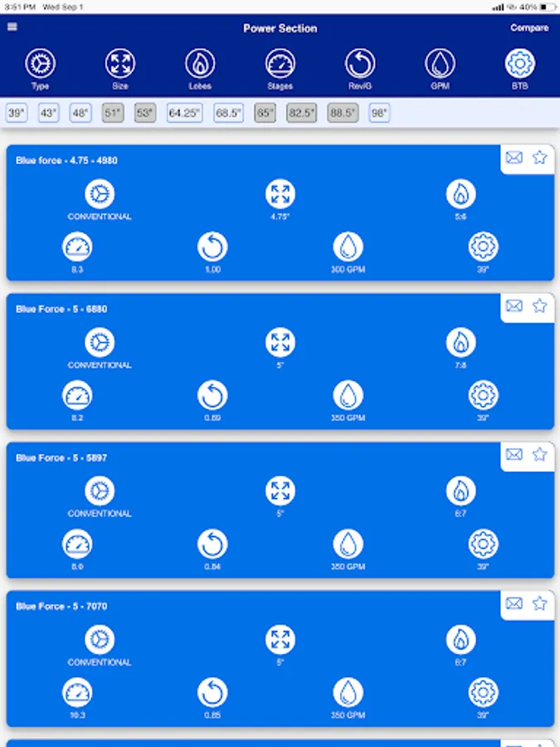
Task: Toggle the 82.5" BTB filter chip
Action: coord(301,113)
